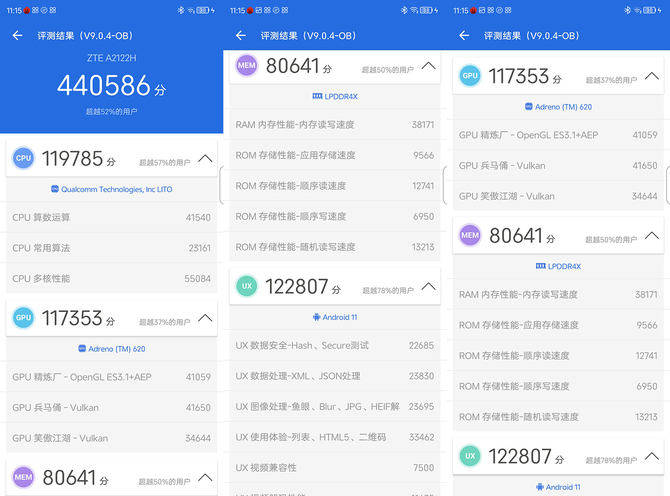This screenshot has height=496, width=670.
Task: Select ROM 顺序写速度 row in middle screen
Action: tap(335, 216)
